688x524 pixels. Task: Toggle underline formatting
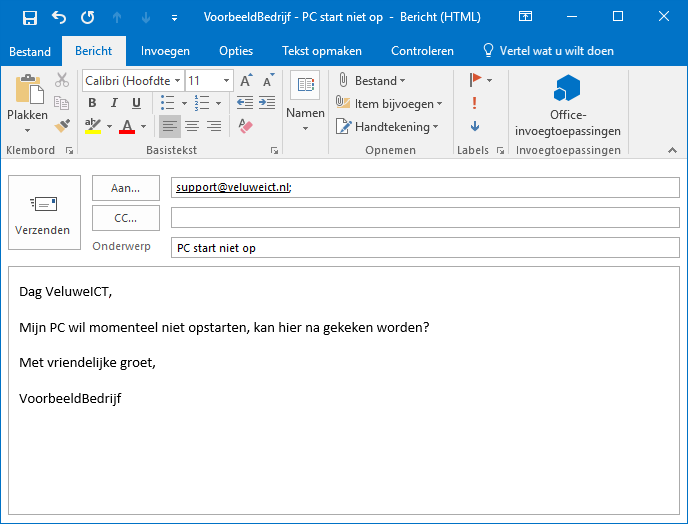pyautogui.click(x=136, y=103)
